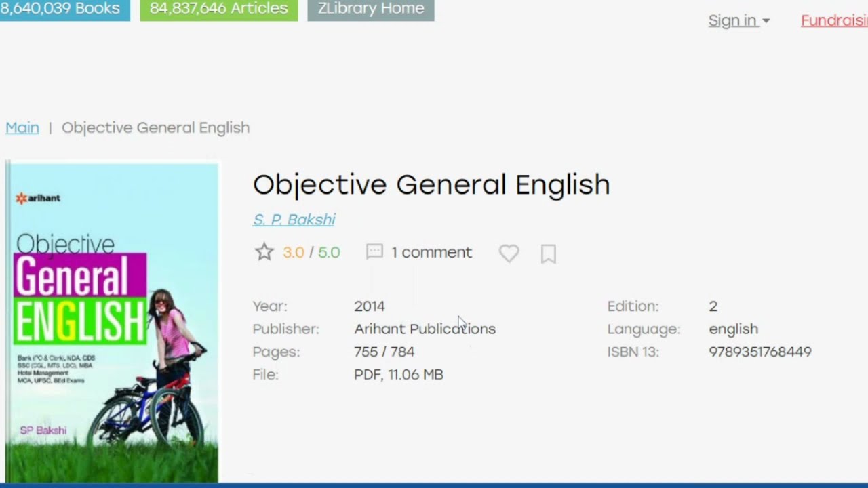Open the Fundraising link
The width and height of the screenshot is (868, 488).
coord(834,20)
